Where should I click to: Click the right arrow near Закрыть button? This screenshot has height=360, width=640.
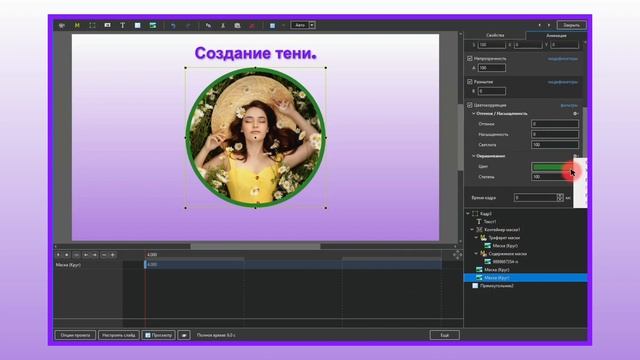549,25
